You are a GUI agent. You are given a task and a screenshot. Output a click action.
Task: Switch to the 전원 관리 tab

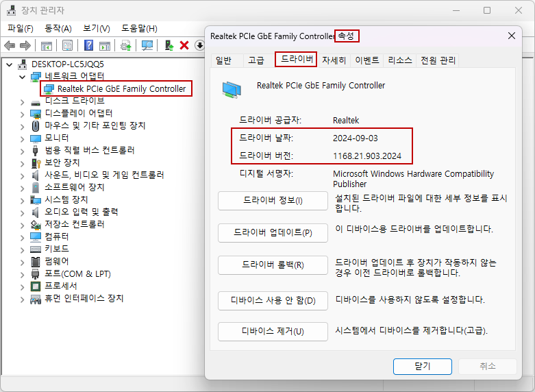pyautogui.click(x=438, y=60)
